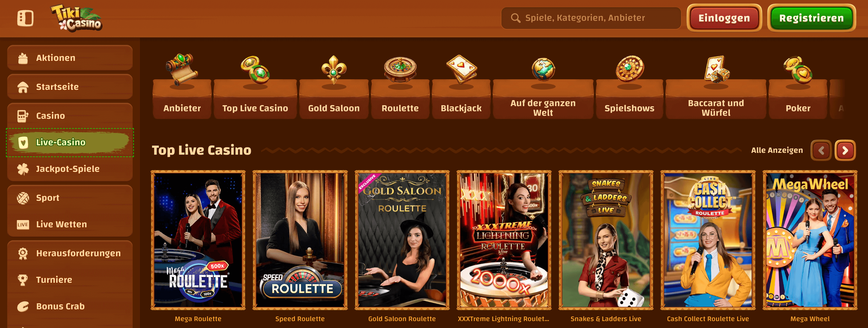Image resolution: width=868 pixels, height=328 pixels.
Task: Toggle the sidebar collapse icon
Action: pyautogui.click(x=25, y=18)
